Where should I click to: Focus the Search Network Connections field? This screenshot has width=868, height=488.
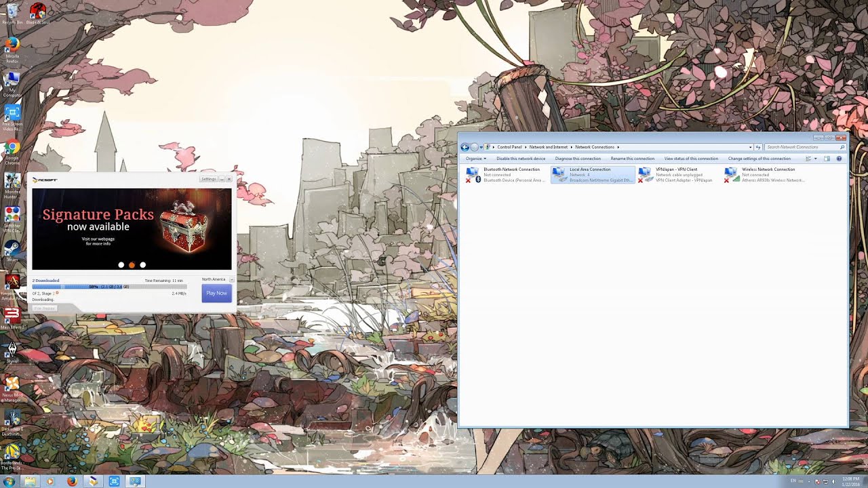point(806,147)
